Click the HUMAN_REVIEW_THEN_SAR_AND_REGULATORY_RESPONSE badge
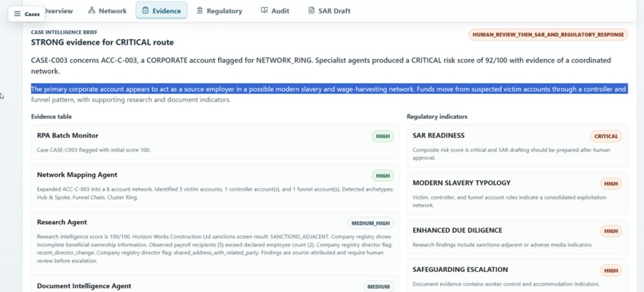This screenshot has width=644, height=292. (x=548, y=35)
